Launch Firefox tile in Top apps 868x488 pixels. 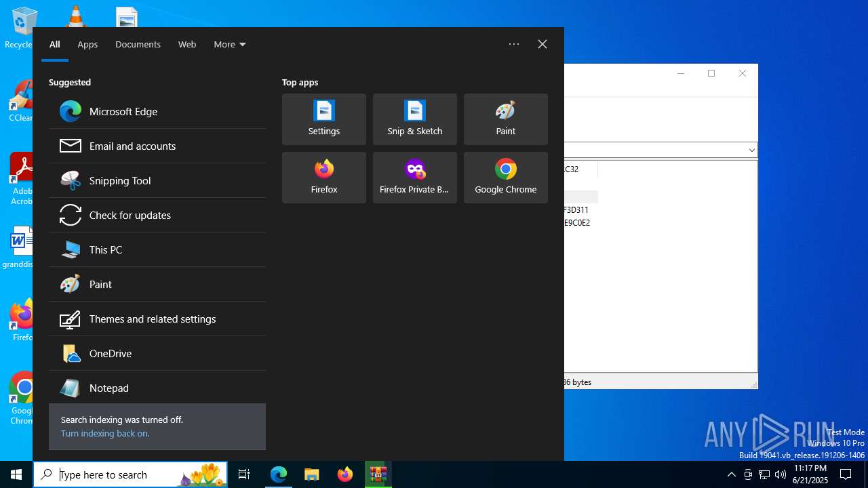(324, 178)
